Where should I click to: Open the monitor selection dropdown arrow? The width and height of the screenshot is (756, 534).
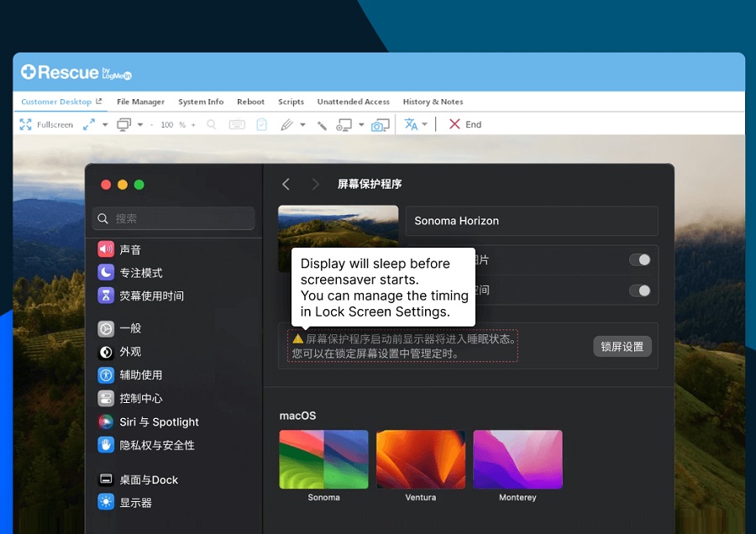[140, 124]
